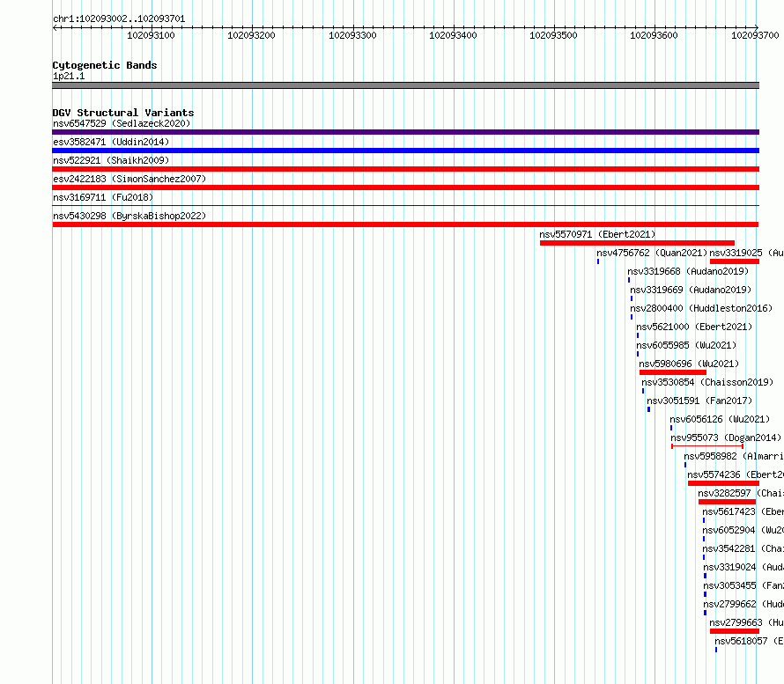
Task: Click the gray 1p21.1 cytogenetic band bar
Action: pyautogui.click(x=405, y=85)
